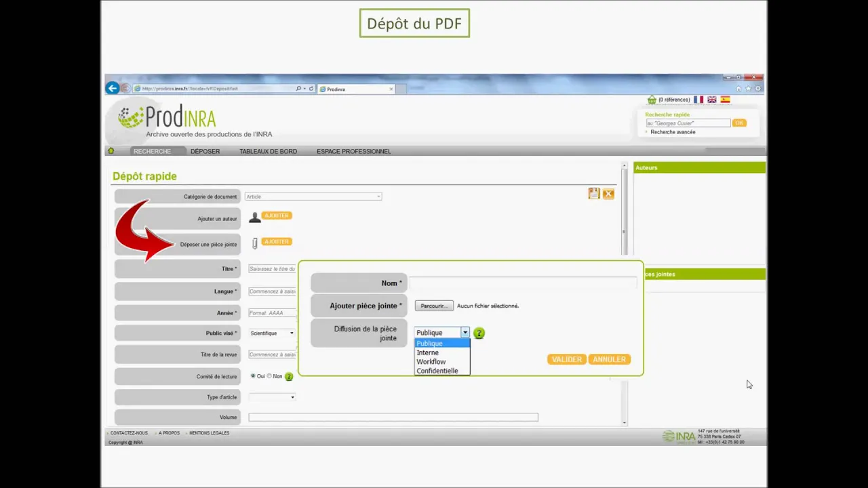Viewport: 868px width, 488px height.
Task: Click the form scrollbar up arrow
Action: [x=625, y=166]
